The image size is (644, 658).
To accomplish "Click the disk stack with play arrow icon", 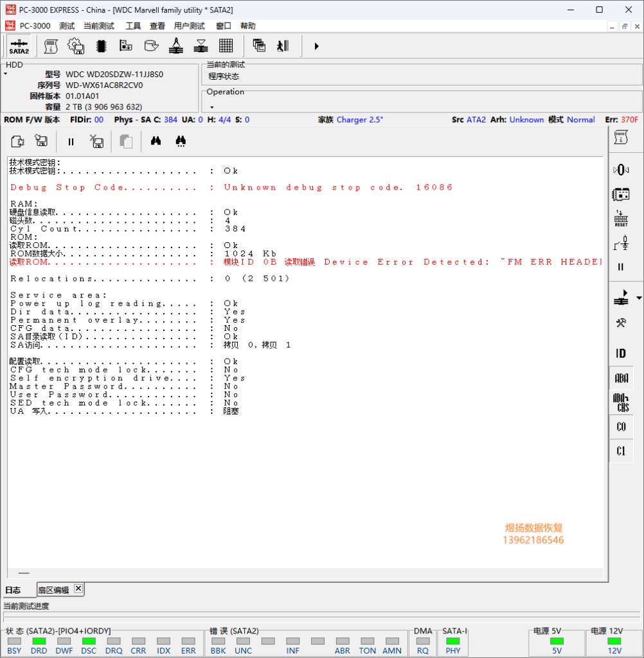I will [x=621, y=298].
